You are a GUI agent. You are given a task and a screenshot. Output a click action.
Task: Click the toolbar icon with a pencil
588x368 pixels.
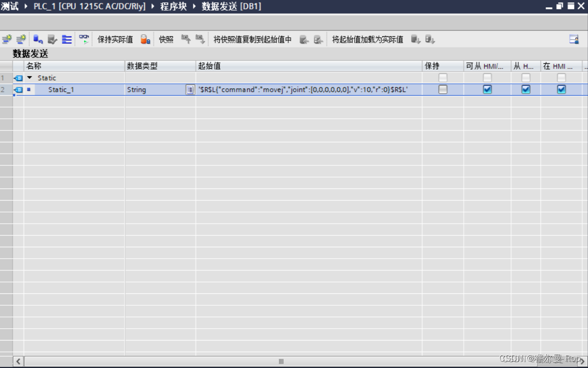(52, 39)
